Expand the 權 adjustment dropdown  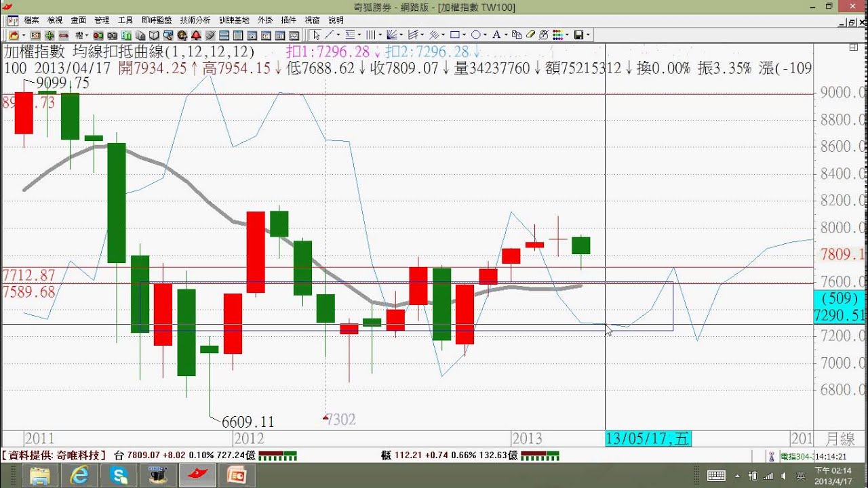[87, 35]
